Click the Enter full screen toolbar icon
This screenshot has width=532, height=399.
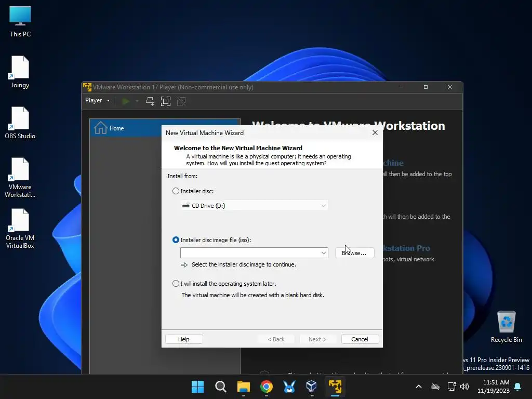[166, 101]
